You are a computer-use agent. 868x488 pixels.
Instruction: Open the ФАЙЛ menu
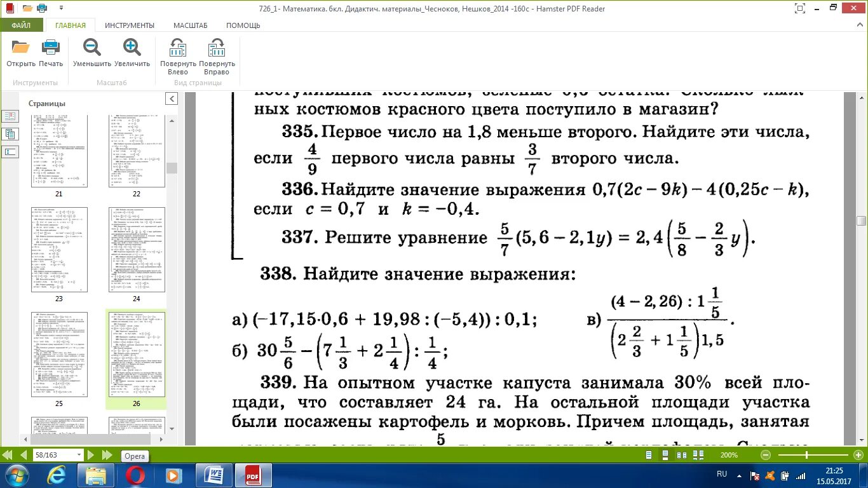pos(22,25)
